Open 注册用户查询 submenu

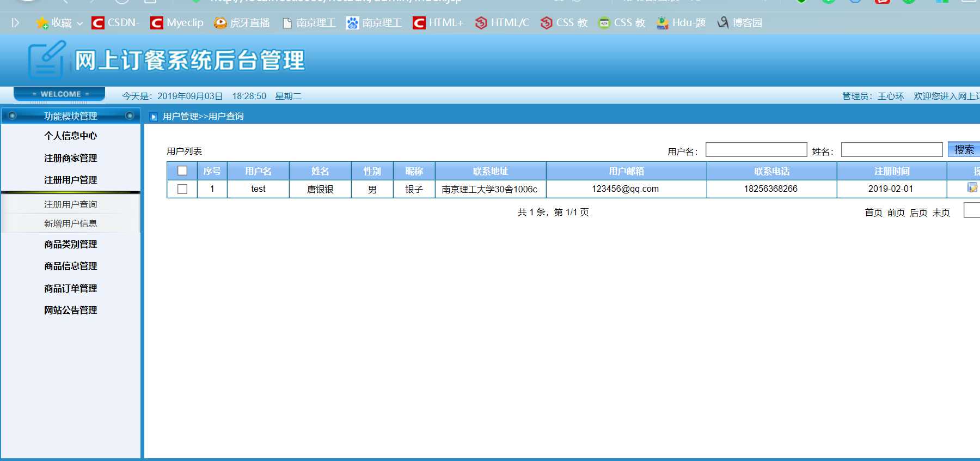click(71, 204)
